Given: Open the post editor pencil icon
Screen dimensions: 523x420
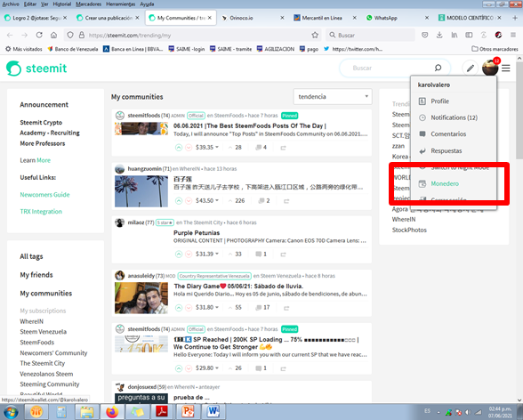Looking at the screenshot, I should 471,69.
